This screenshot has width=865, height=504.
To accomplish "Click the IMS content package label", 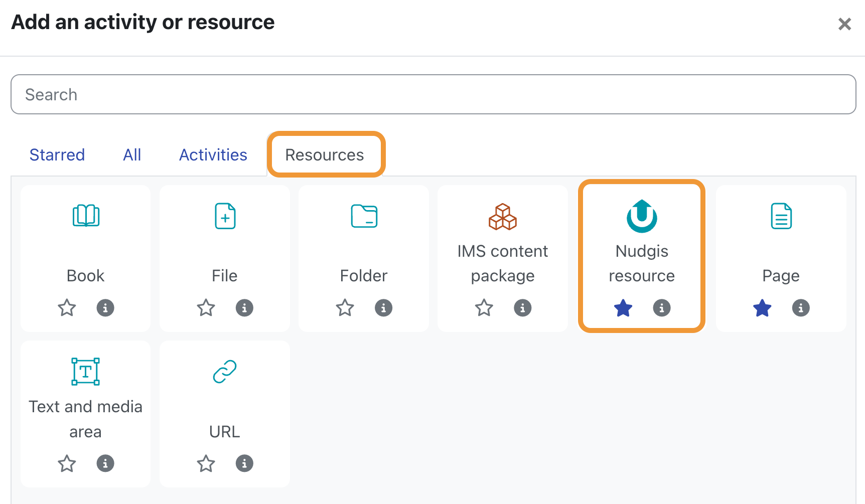I will point(503,263).
